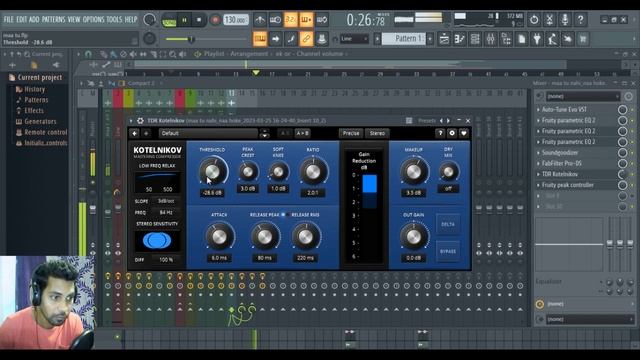This screenshot has width=640, height=360.
Task: Click the ATTACK knob
Action: (x=219, y=237)
